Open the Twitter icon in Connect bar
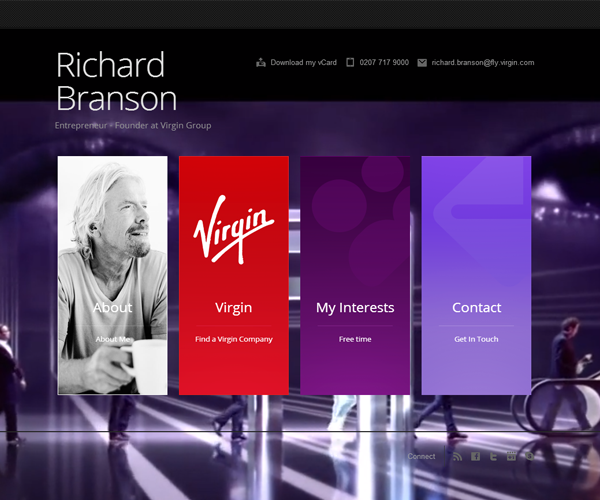This screenshot has width=600, height=500. click(x=494, y=456)
